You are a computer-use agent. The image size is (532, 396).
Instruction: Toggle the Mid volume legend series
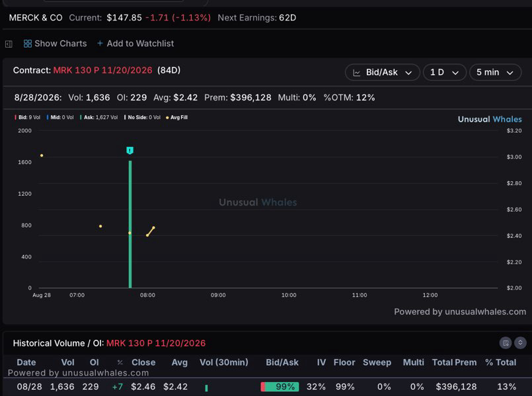point(60,118)
